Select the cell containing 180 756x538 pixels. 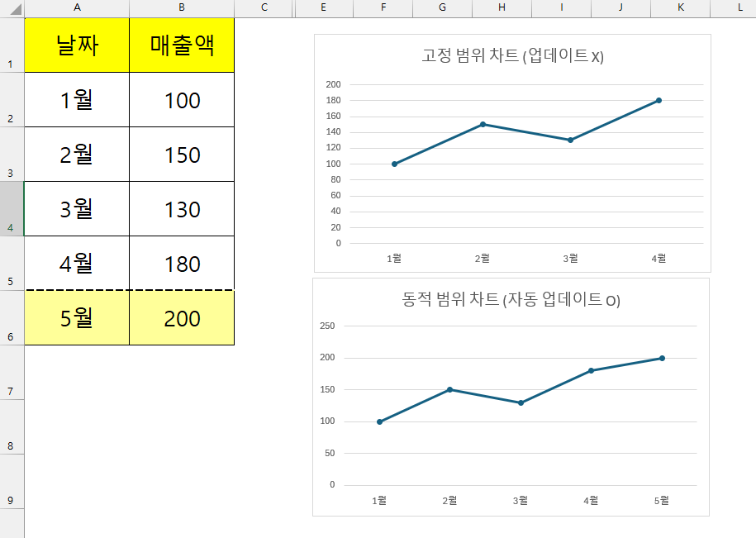pyautogui.click(x=182, y=263)
